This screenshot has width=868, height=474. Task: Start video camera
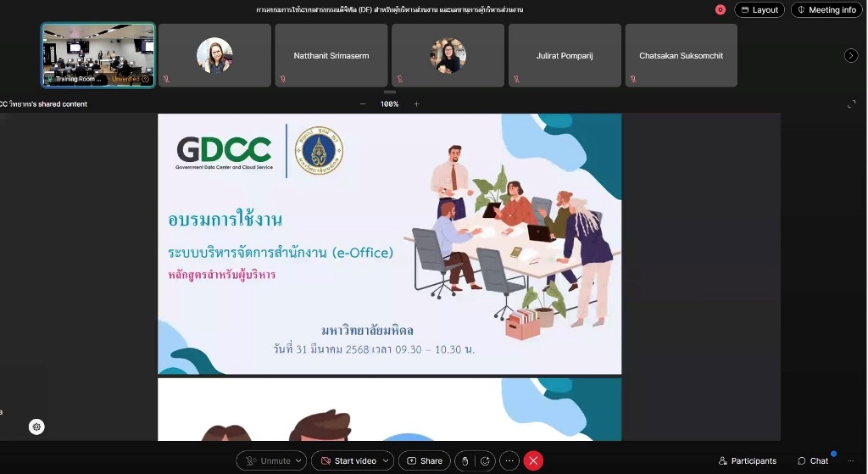[x=348, y=460]
